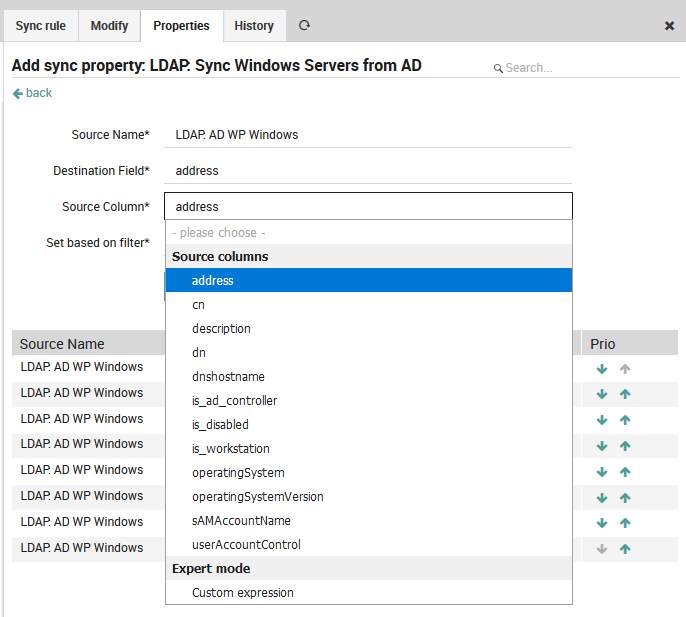Move fourth row priority up

click(625, 445)
